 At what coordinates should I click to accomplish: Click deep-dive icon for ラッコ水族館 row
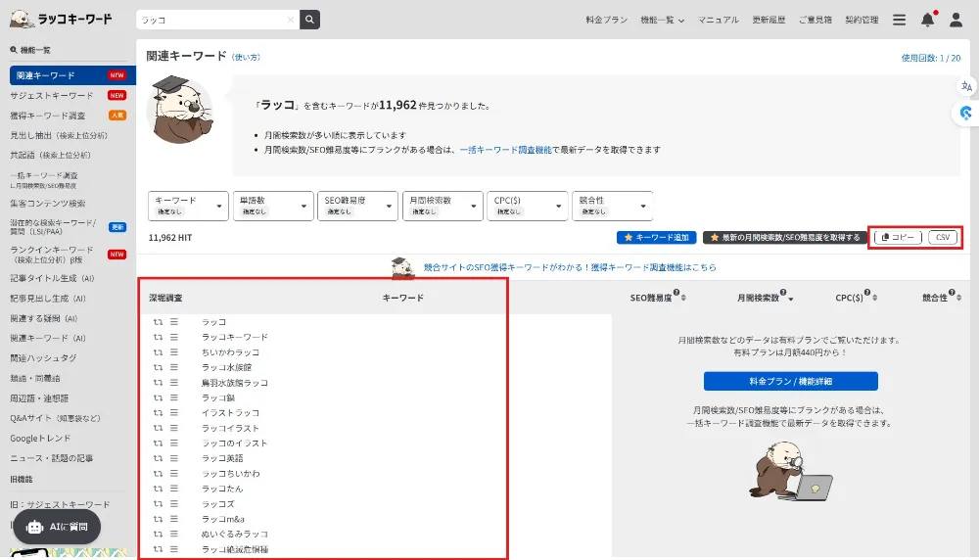click(x=158, y=368)
